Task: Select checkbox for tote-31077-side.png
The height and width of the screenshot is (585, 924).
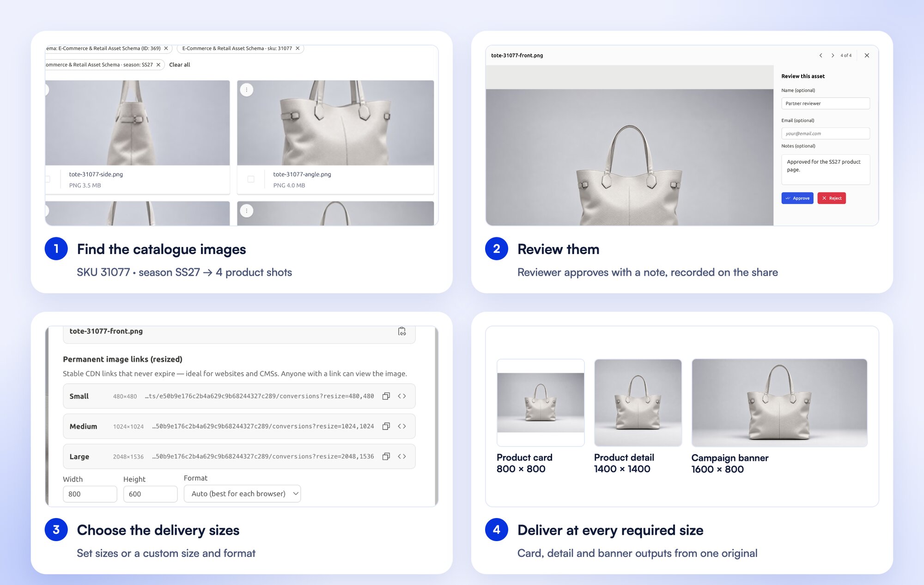Action: (48, 179)
